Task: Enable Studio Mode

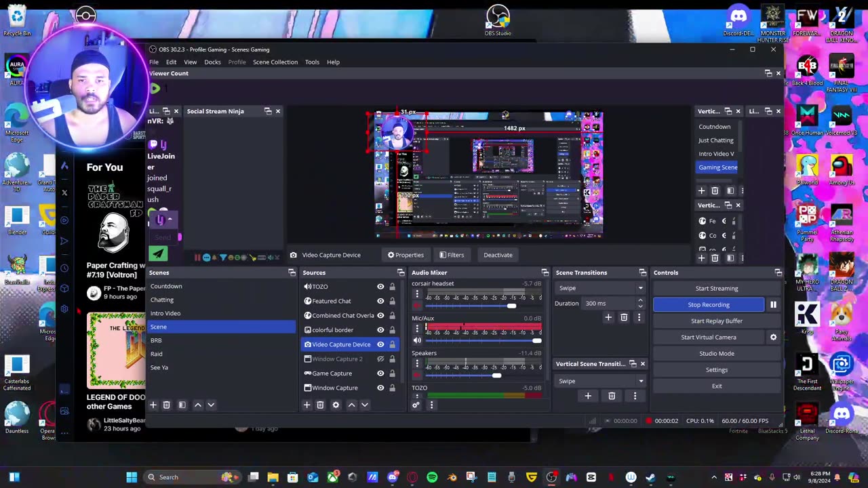Action: [x=717, y=353]
